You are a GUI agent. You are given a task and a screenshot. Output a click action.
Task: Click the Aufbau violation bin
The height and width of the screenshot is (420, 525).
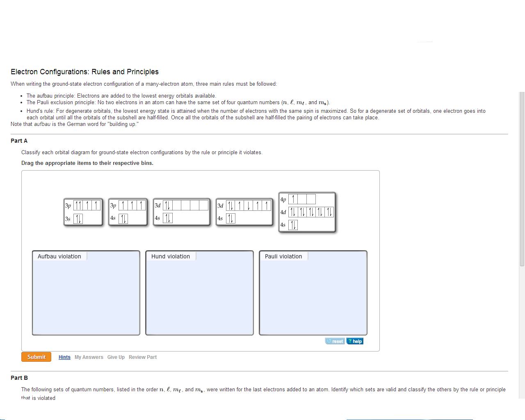(x=86, y=293)
